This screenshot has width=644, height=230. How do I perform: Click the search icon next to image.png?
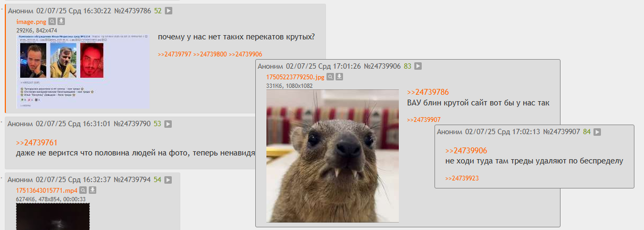click(x=52, y=21)
